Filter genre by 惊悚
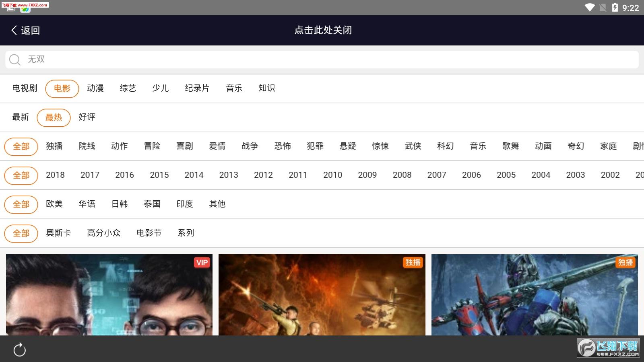 (380, 146)
